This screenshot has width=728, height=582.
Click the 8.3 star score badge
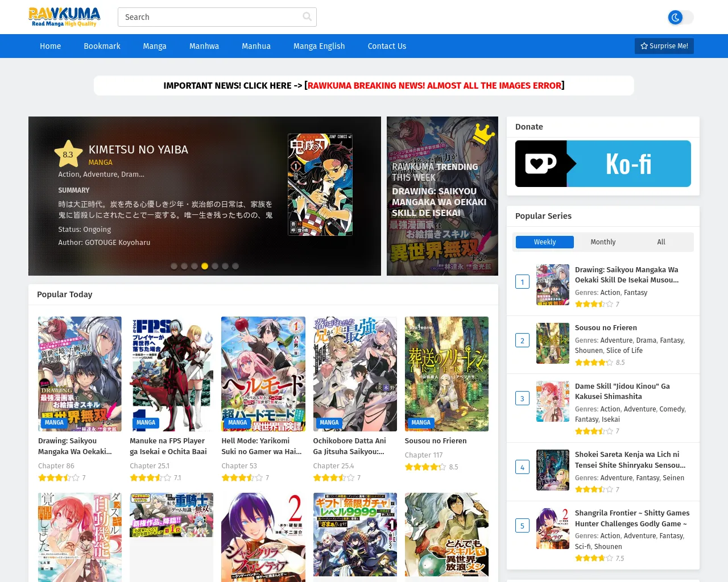click(68, 154)
